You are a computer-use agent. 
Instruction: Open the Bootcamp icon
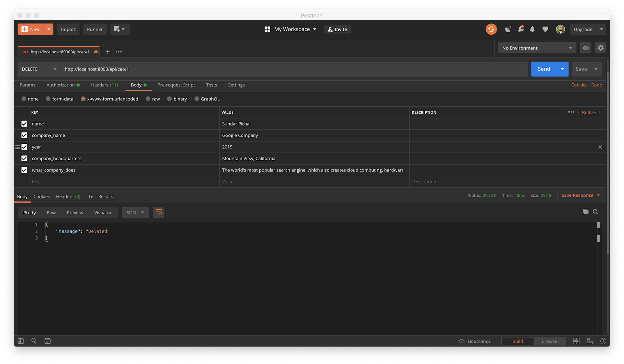(x=461, y=341)
